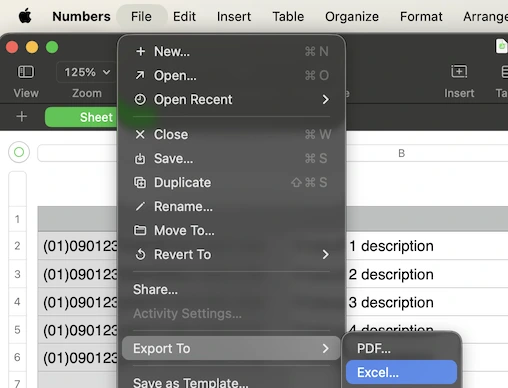Click the yellow minimize window button
508x388 pixels.
[x=32, y=47]
